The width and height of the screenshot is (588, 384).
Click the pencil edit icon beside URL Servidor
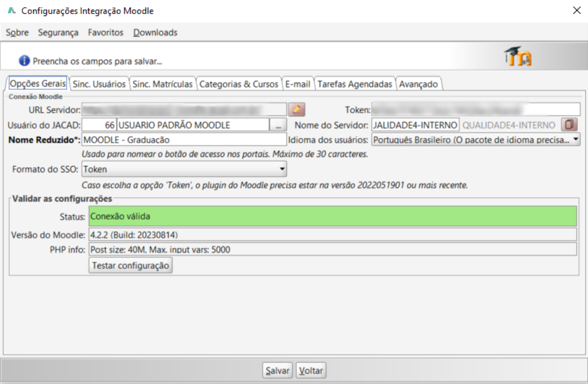[297, 109]
